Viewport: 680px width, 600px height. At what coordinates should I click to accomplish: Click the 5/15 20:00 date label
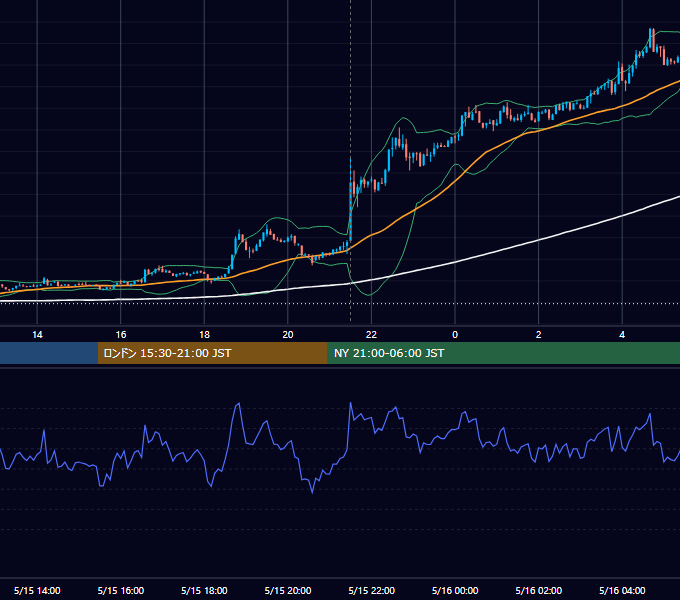288,590
